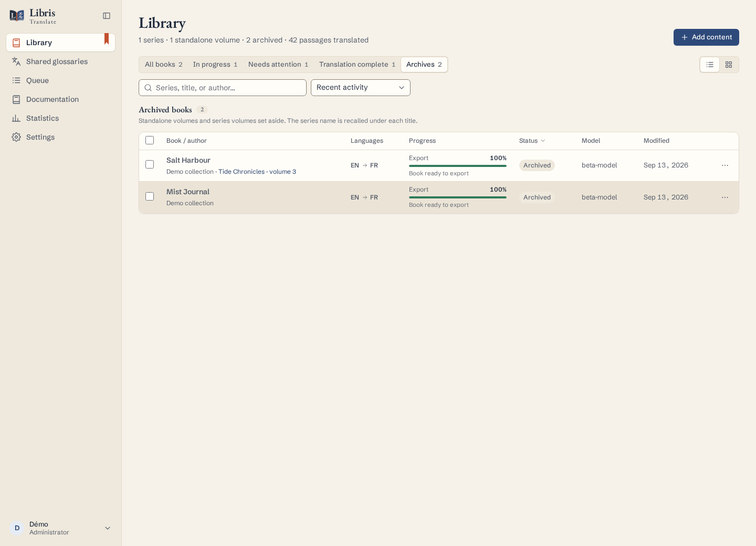The image size is (756, 546).
Task: Click the Statistics bar chart icon
Action: 16,118
